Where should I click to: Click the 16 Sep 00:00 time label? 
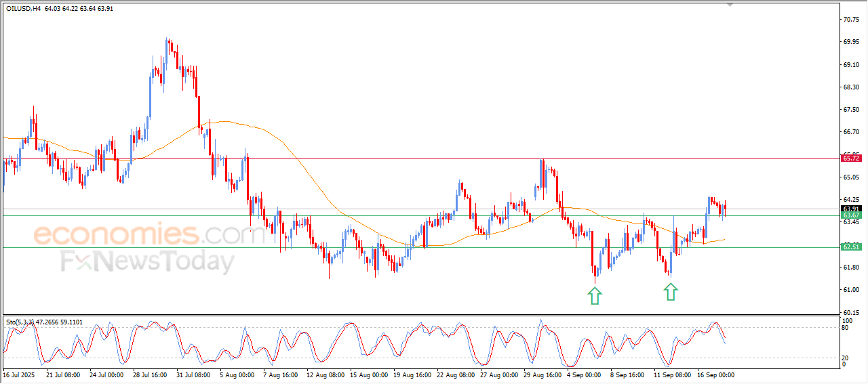coord(715,375)
